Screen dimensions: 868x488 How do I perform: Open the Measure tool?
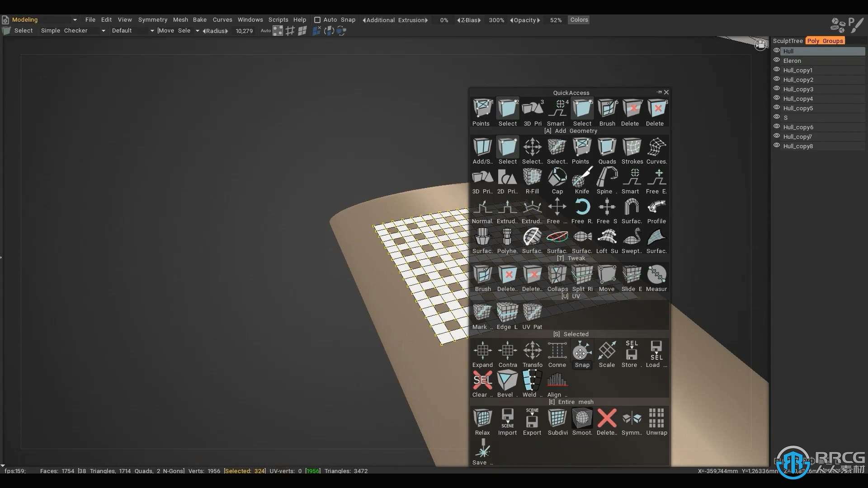click(656, 279)
